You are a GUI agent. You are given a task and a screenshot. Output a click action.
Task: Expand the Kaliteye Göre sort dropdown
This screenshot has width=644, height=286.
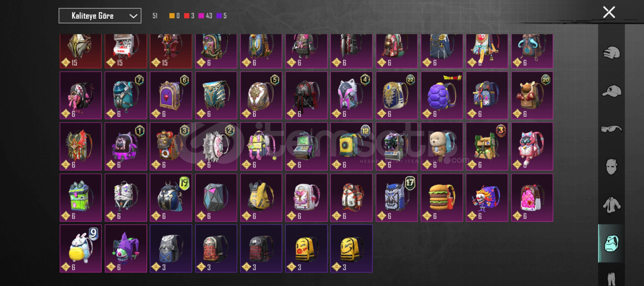tap(100, 16)
